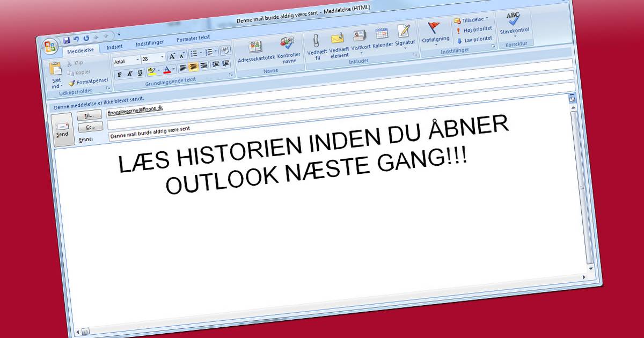
Task: Switch to the Indsæt ribbon tab
Action: pos(114,47)
